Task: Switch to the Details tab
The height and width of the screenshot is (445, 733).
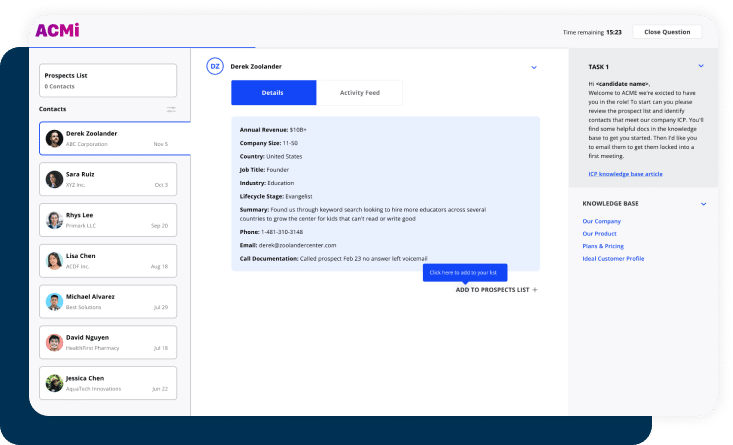Action: click(x=273, y=93)
